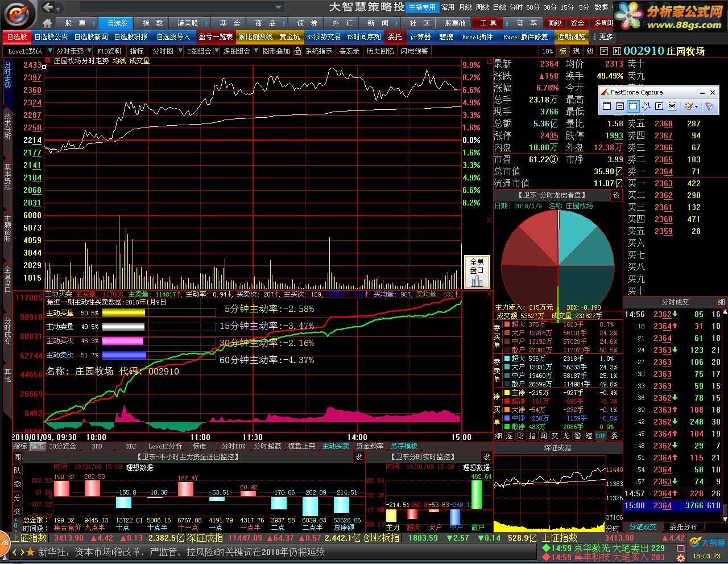Click the orange 78 badge at bottom left
Screen dimensions: 728x564
(x=5, y=544)
